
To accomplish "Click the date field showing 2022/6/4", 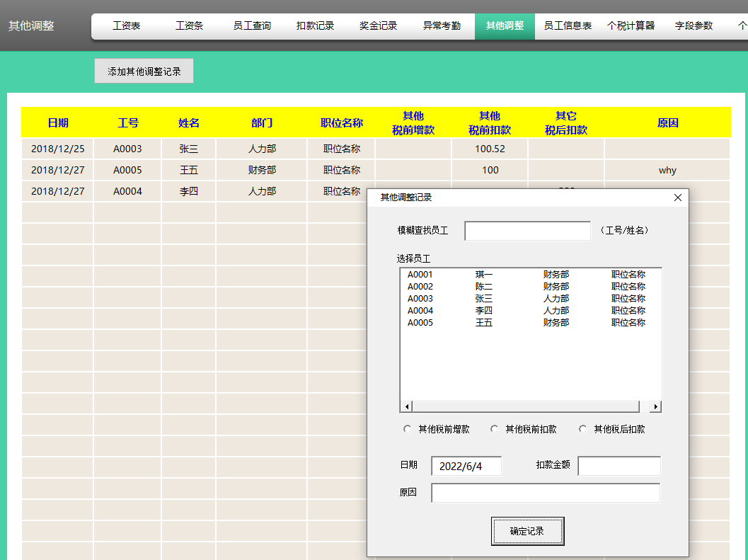I will [x=466, y=466].
